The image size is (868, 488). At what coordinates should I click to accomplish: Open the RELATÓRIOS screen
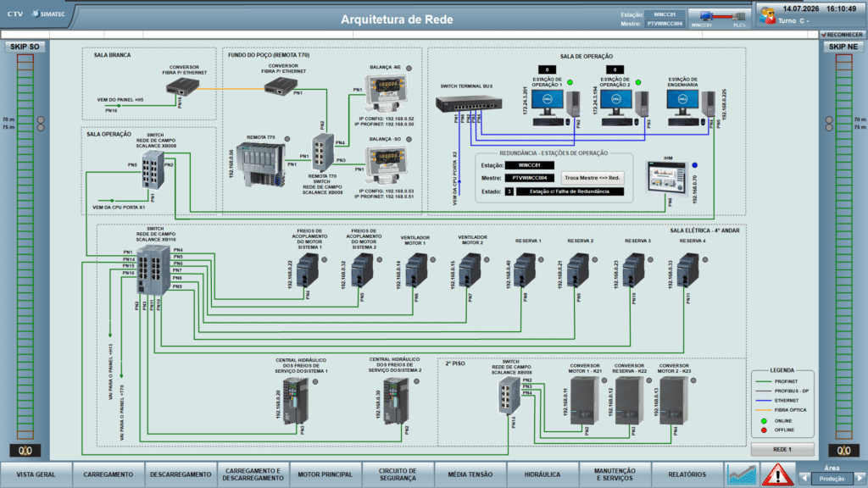point(687,474)
